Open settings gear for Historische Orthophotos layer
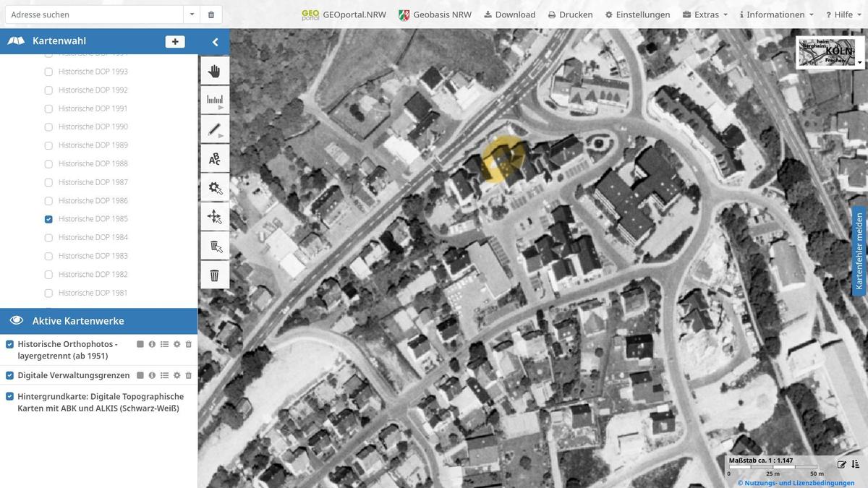This screenshot has height=488, width=868. point(176,344)
